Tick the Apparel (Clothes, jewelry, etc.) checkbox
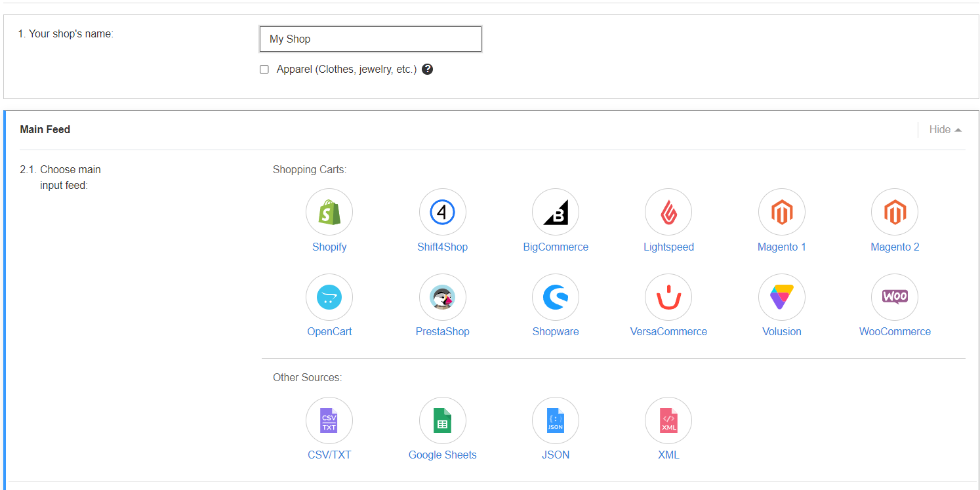This screenshot has width=980, height=490. [x=264, y=70]
